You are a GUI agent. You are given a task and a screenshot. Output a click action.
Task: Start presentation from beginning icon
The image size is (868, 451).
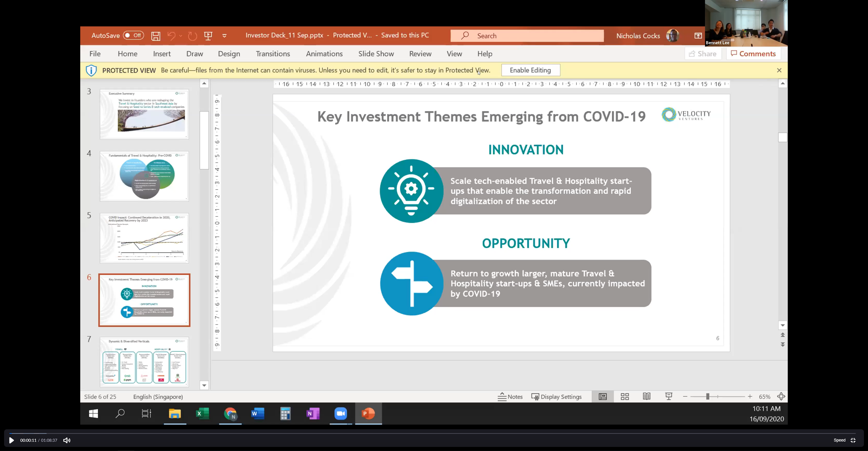[208, 36]
